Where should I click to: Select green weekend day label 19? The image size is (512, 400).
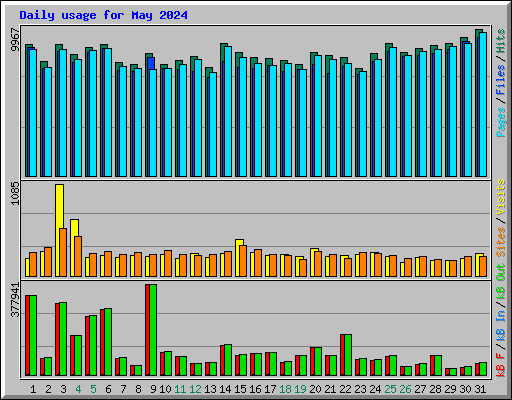click(x=300, y=389)
